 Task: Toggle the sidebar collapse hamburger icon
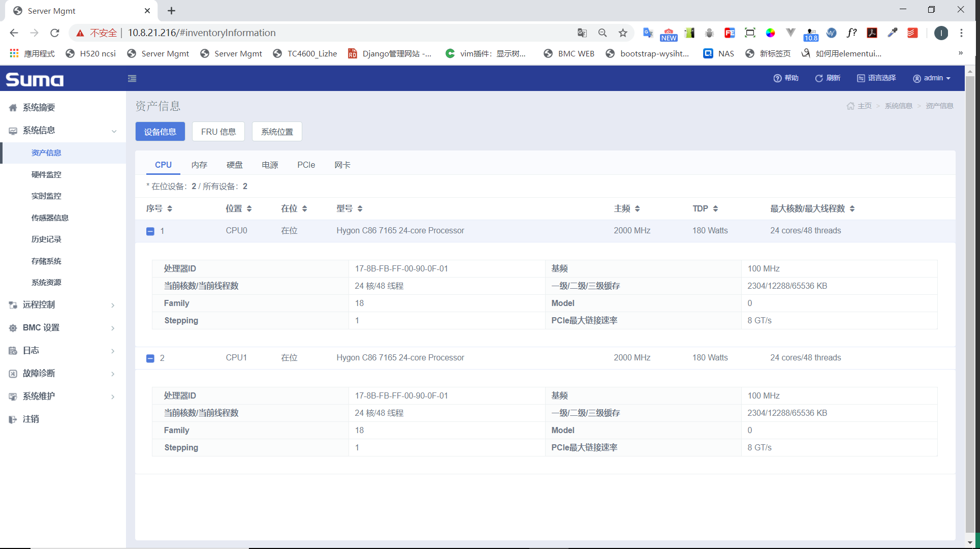(x=132, y=78)
